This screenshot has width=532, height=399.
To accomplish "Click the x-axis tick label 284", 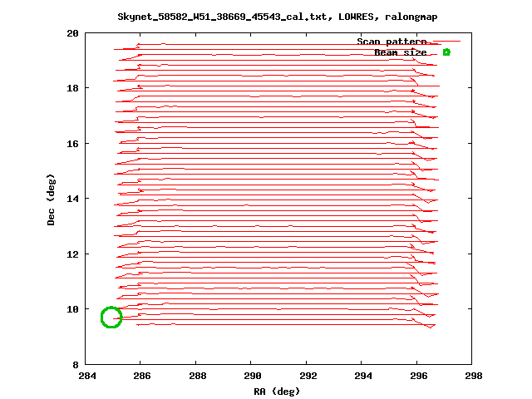I will pos(87,376).
